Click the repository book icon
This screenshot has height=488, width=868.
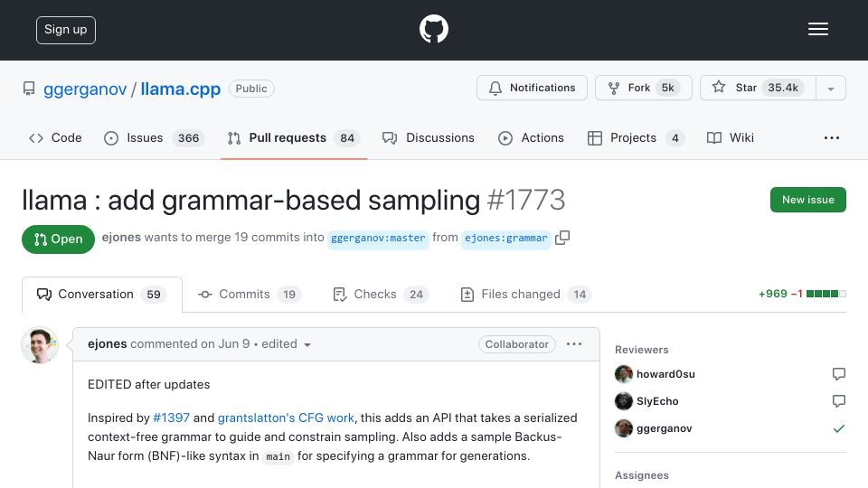(29, 89)
